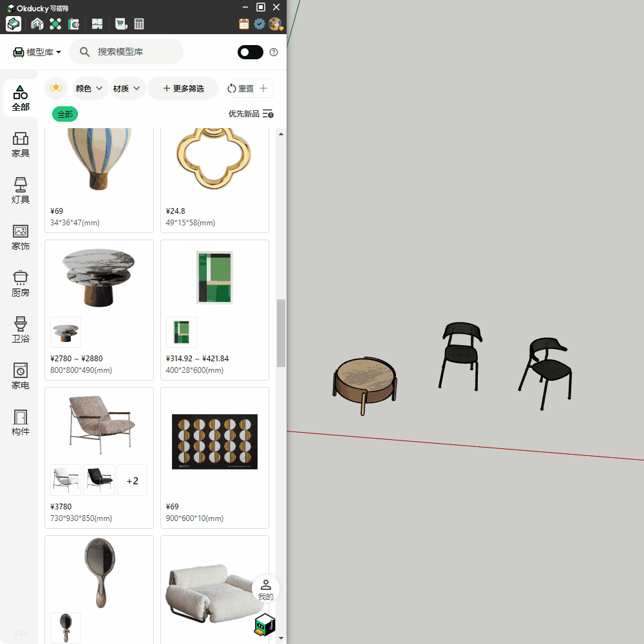The image size is (644, 644).
Task: Click the house model toolbar icon
Action: (37, 24)
